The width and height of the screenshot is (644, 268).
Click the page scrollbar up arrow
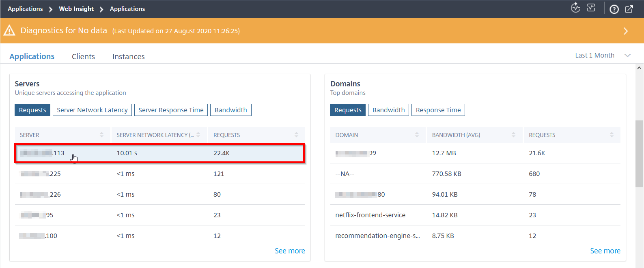pos(640,68)
